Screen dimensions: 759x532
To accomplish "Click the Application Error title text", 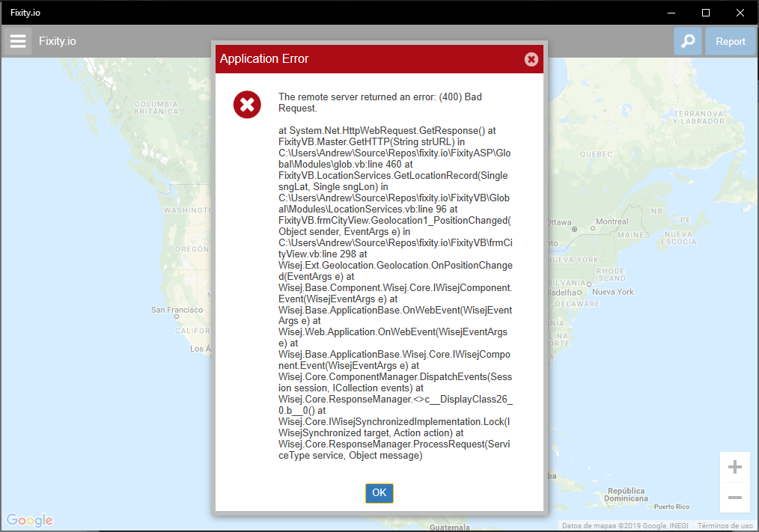I will click(263, 58).
